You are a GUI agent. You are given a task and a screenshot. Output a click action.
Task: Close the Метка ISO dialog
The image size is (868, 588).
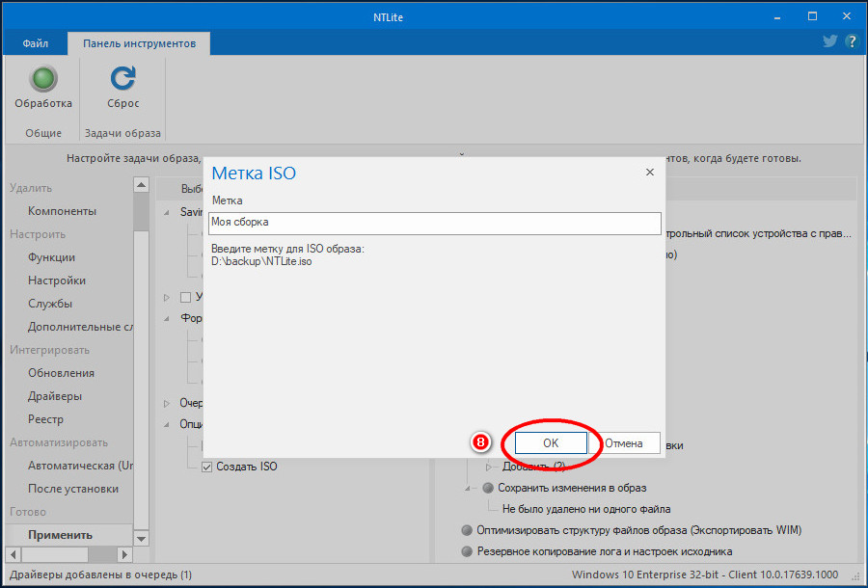click(x=650, y=172)
